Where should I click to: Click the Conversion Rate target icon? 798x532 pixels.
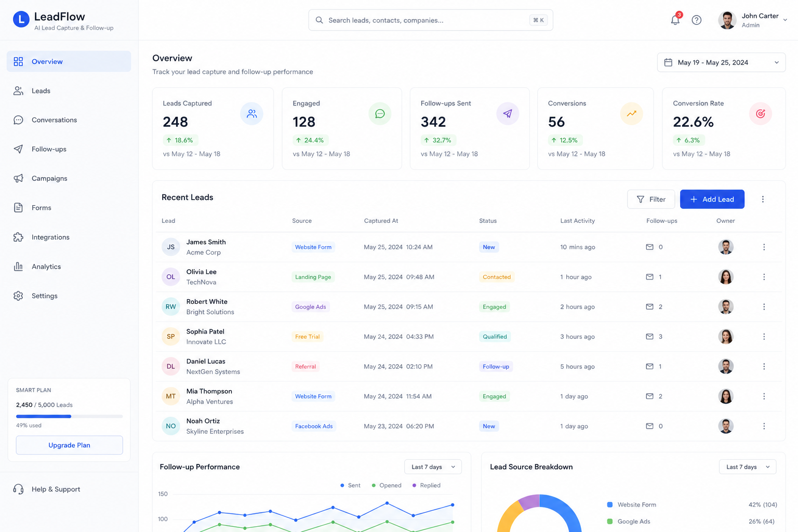click(761, 113)
